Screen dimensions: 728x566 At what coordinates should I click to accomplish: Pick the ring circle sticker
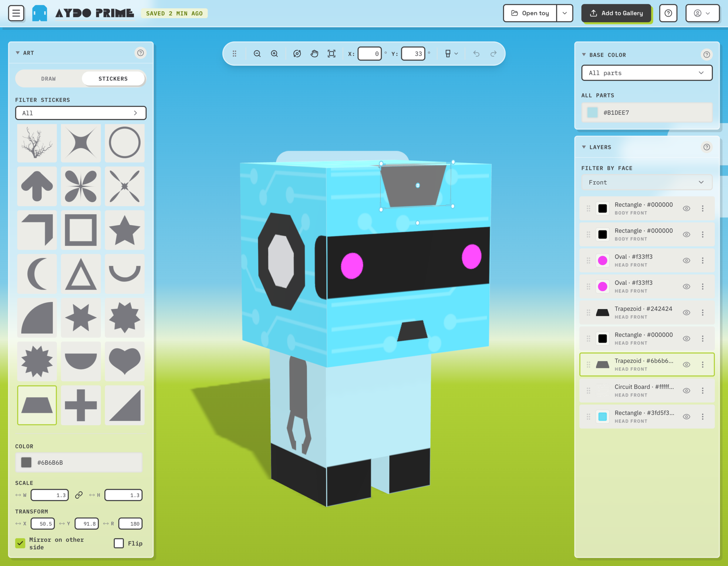pos(125,143)
